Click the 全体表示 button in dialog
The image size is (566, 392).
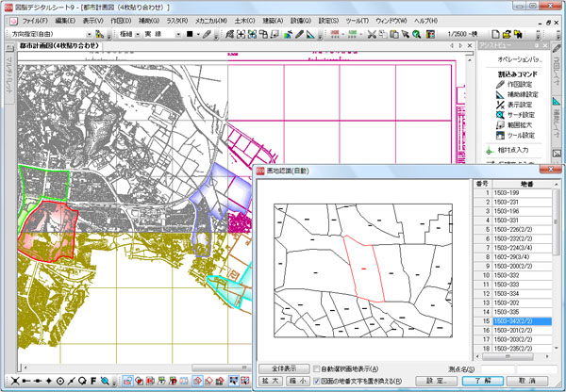285,368
